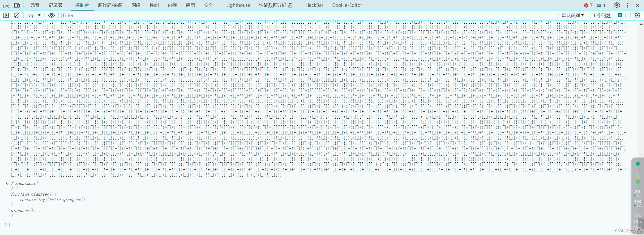Click the console.log('hello qiangsec') line

pyautogui.click(x=53, y=200)
